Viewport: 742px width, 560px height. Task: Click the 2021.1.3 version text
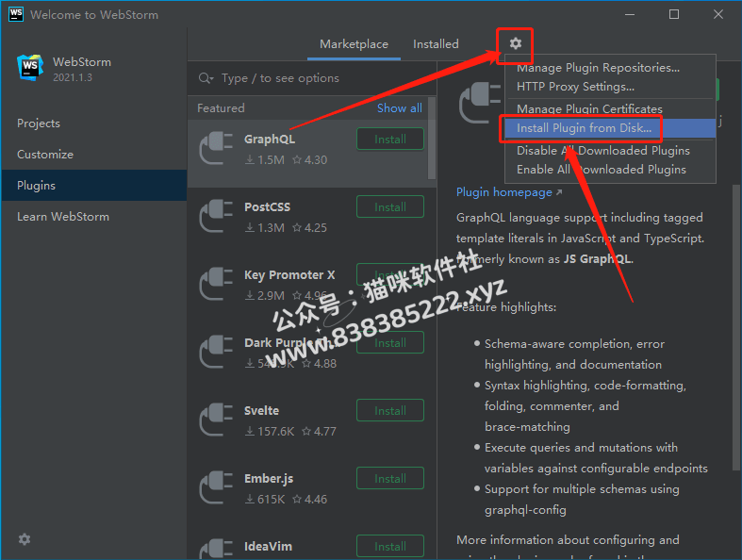tap(73, 77)
